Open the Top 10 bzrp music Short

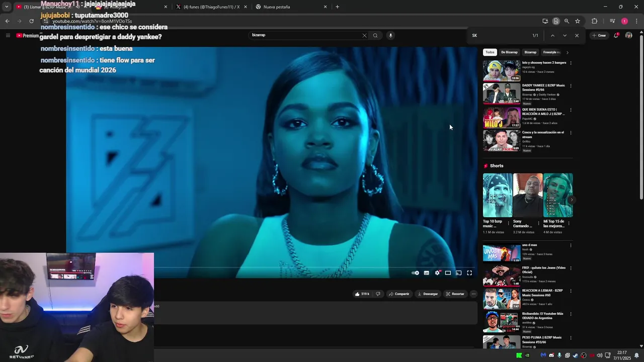[x=498, y=195]
